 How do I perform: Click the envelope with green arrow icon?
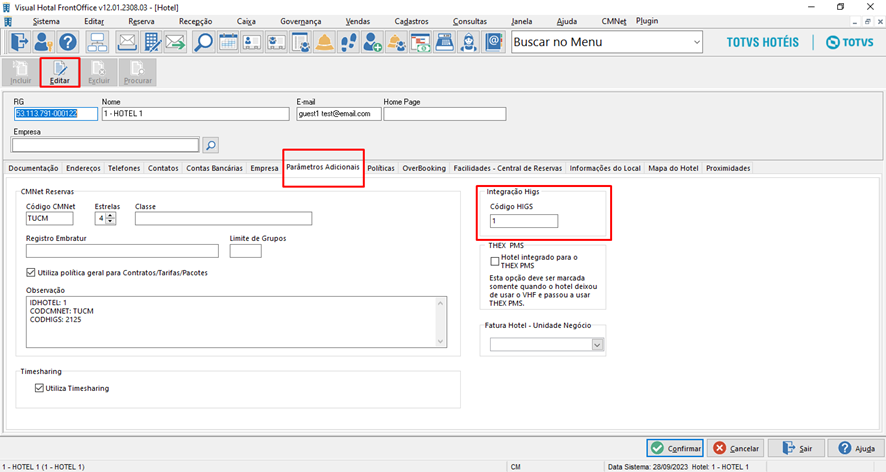coord(176,42)
